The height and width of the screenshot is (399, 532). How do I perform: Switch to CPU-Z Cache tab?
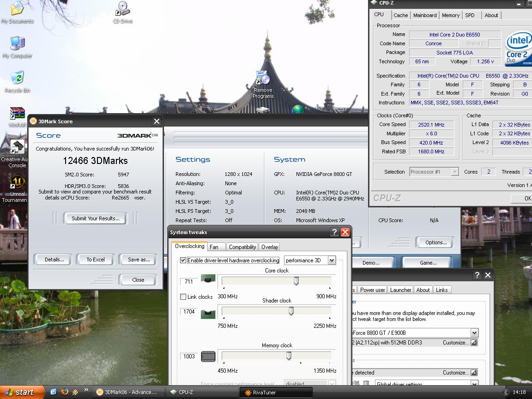pyautogui.click(x=401, y=15)
